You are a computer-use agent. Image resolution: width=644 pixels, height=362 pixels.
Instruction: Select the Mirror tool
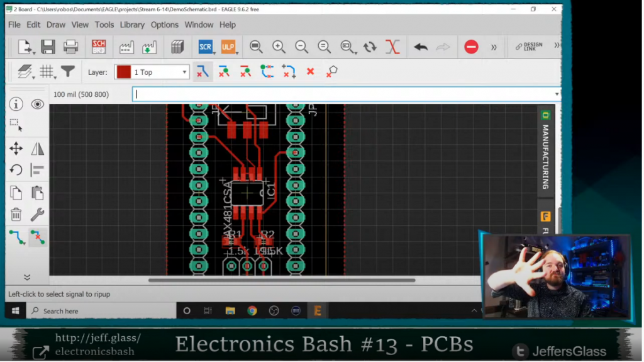(x=37, y=149)
